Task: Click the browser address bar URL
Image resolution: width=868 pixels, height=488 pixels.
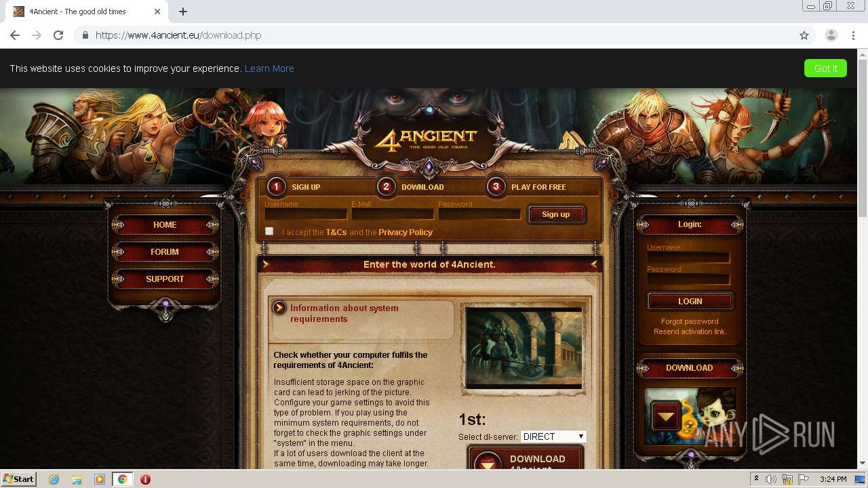Action: [178, 35]
